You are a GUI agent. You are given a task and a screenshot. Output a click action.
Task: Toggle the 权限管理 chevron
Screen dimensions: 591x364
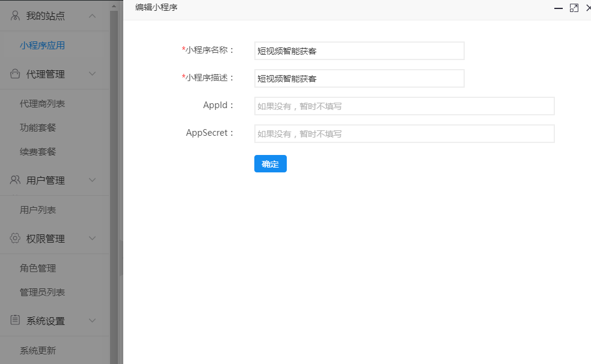pyautogui.click(x=93, y=238)
